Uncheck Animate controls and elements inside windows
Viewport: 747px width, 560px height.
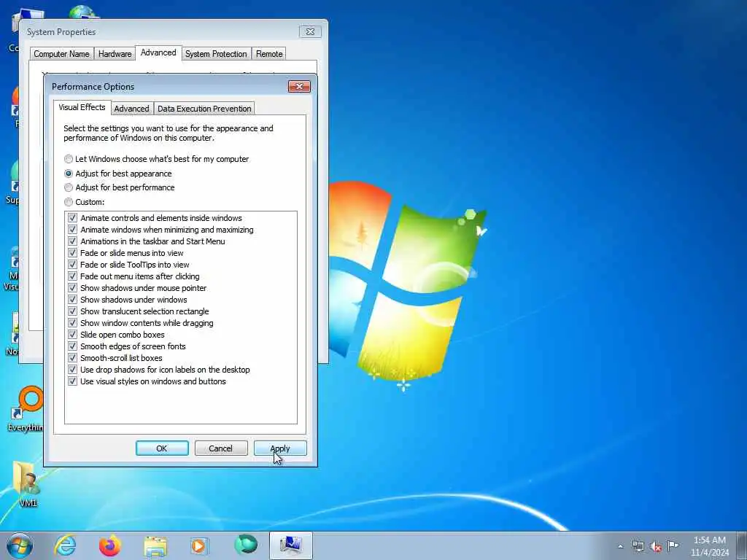click(72, 218)
